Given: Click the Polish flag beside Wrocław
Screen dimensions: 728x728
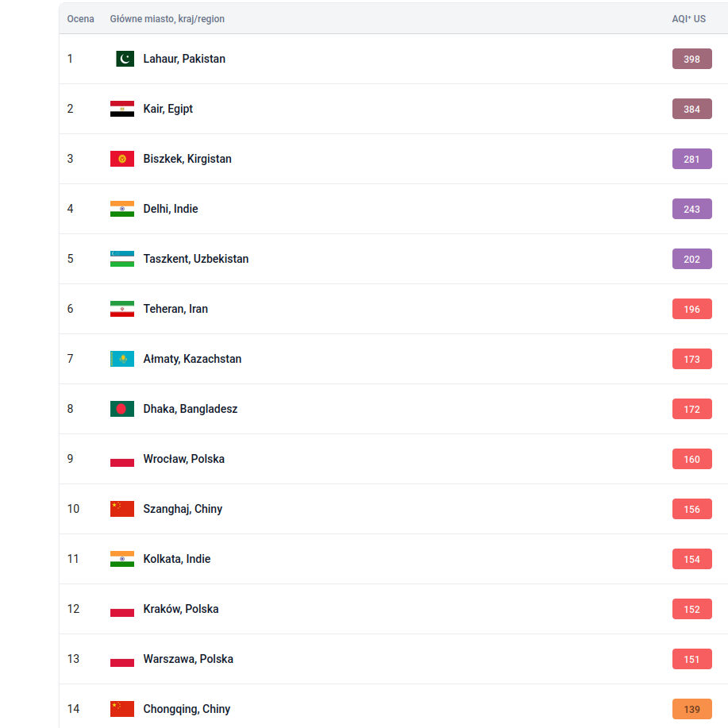Looking at the screenshot, I should (x=122, y=459).
